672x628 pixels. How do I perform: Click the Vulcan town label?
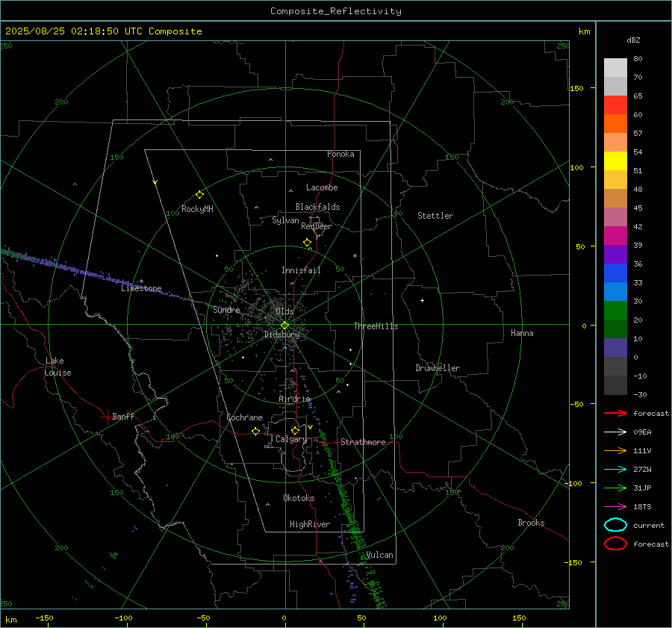coord(379,555)
